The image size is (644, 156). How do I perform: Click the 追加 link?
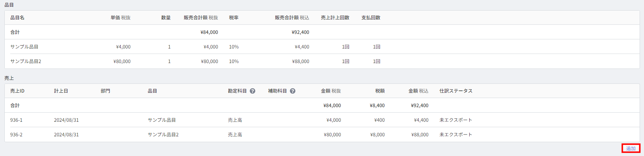(x=631, y=148)
